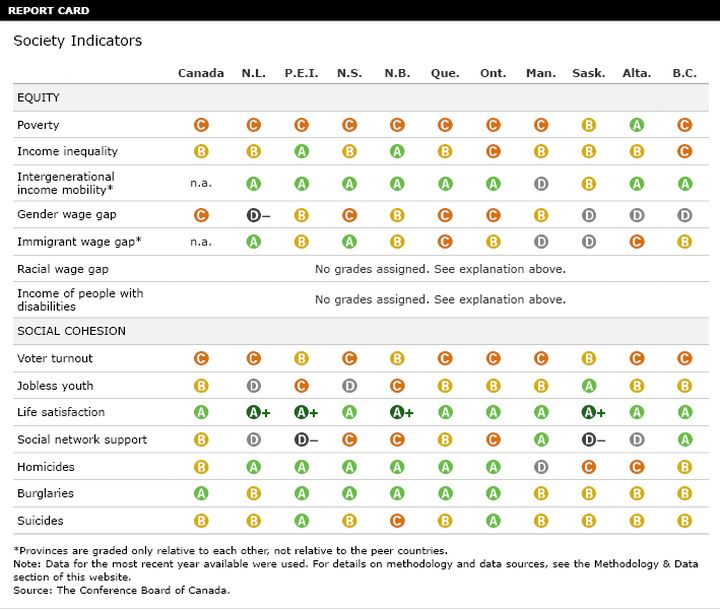This screenshot has width=720, height=611.
Task: Click Saskatchewan's A+ grade for Life satisfaction
Action: coord(593,412)
